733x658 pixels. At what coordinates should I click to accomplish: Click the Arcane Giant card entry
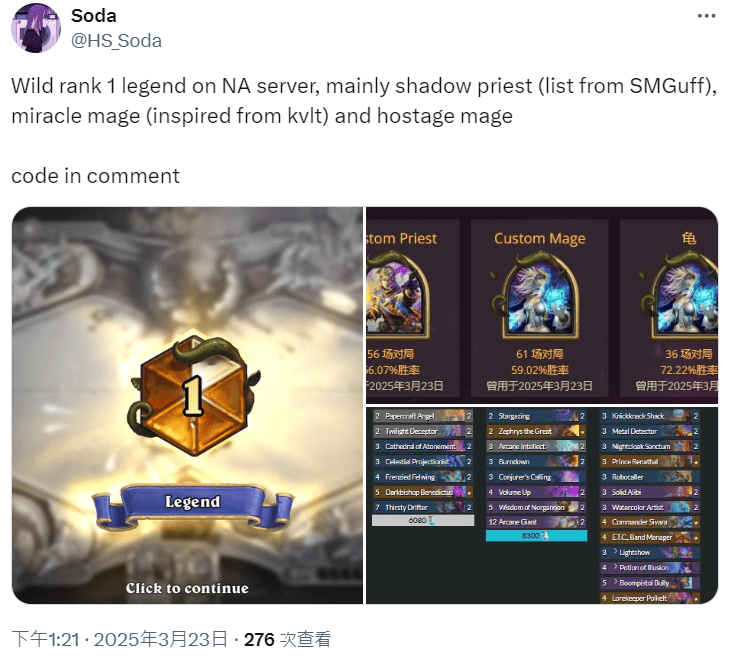[536, 522]
